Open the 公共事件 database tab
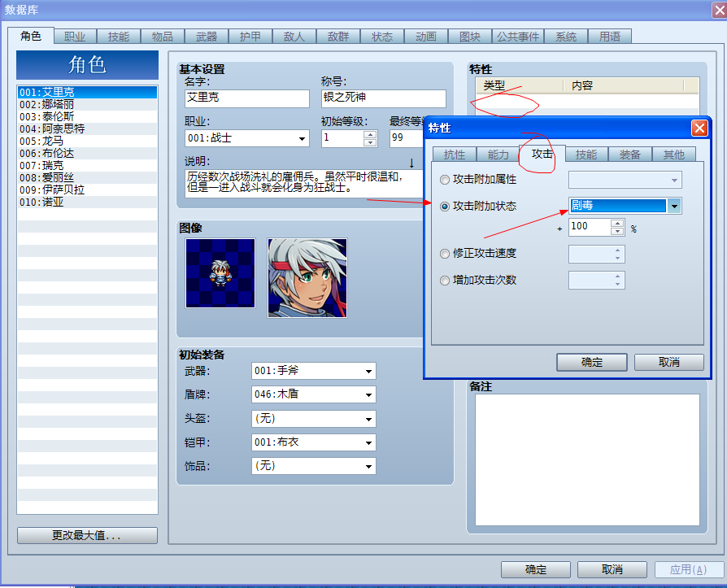 click(x=518, y=37)
